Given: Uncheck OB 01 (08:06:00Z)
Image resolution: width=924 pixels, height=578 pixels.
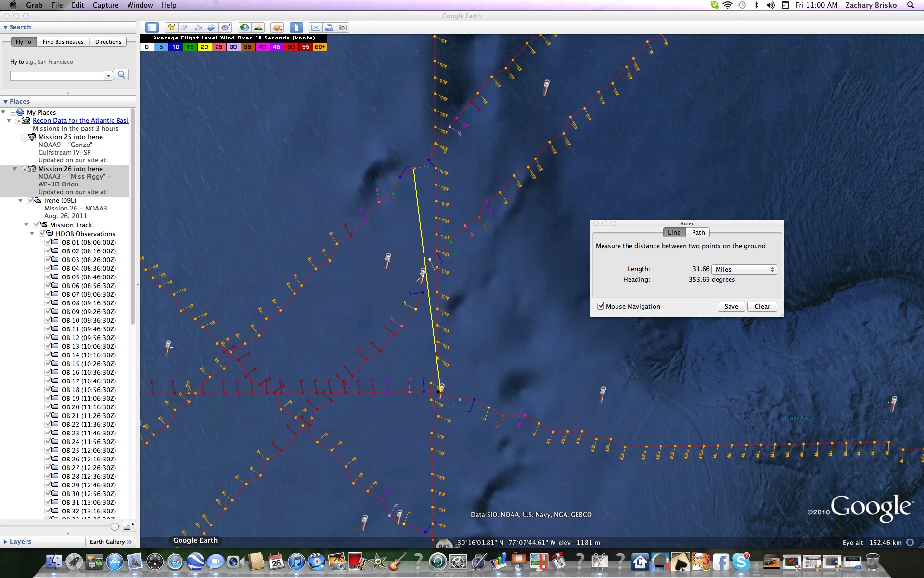Looking at the screenshot, I should 48,242.
